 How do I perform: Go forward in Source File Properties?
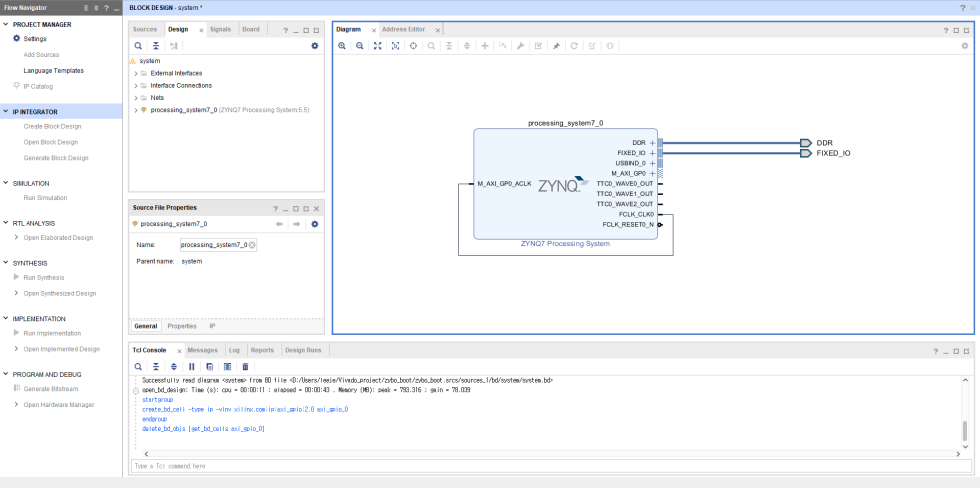click(297, 224)
